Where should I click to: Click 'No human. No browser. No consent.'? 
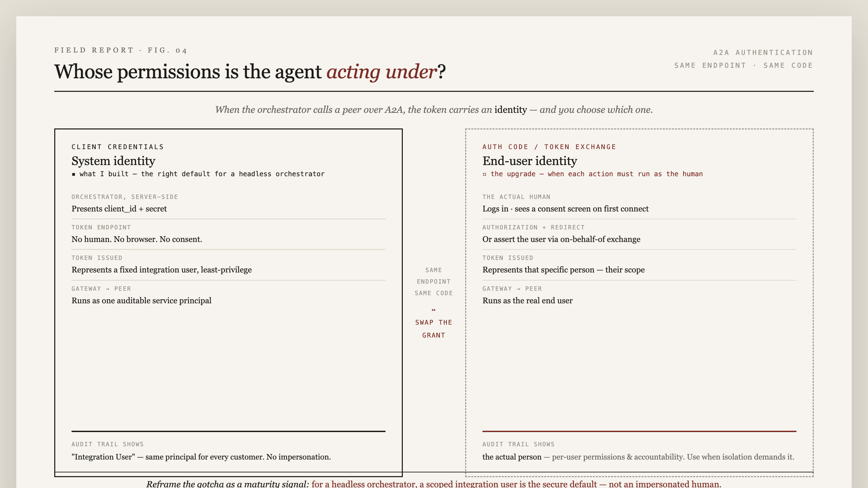pos(137,239)
